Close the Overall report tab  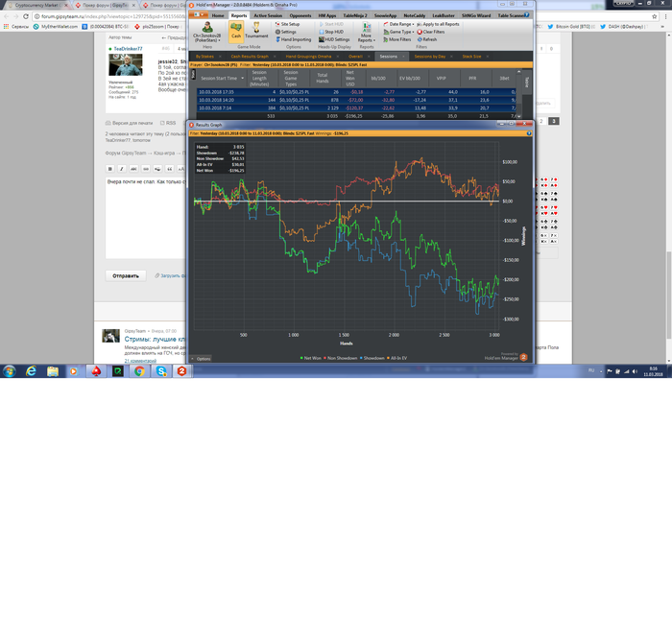click(x=369, y=57)
